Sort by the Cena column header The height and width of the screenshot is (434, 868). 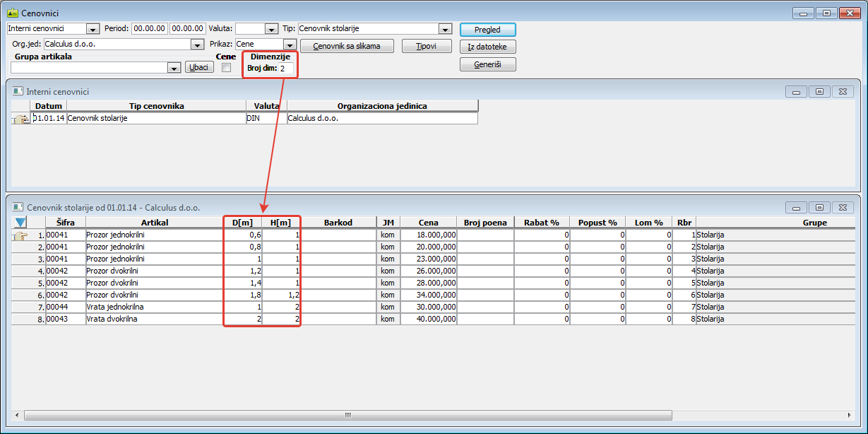pyautogui.click(x=428, y=223)
